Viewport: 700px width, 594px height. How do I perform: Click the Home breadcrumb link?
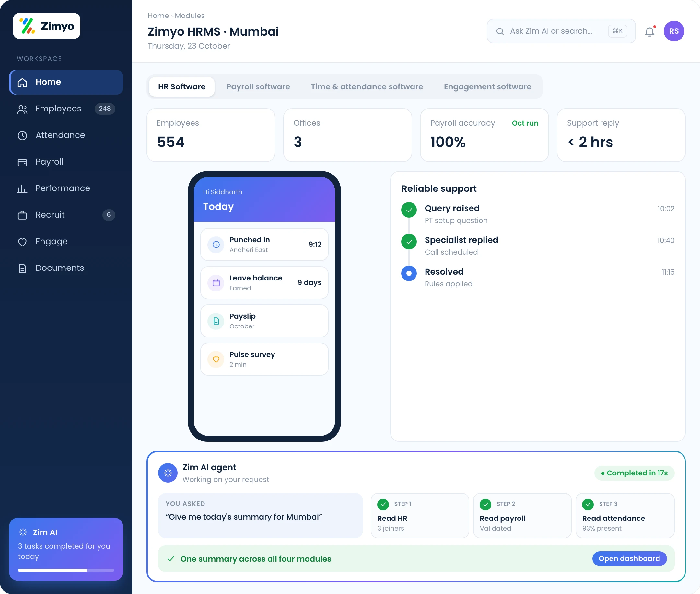click(158, 16)
